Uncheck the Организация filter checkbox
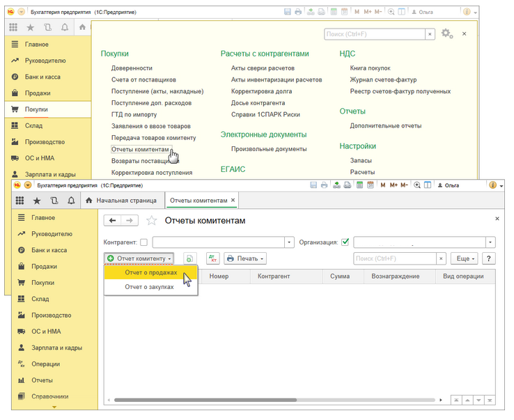514x420 pixels. (x=345, y=242)
